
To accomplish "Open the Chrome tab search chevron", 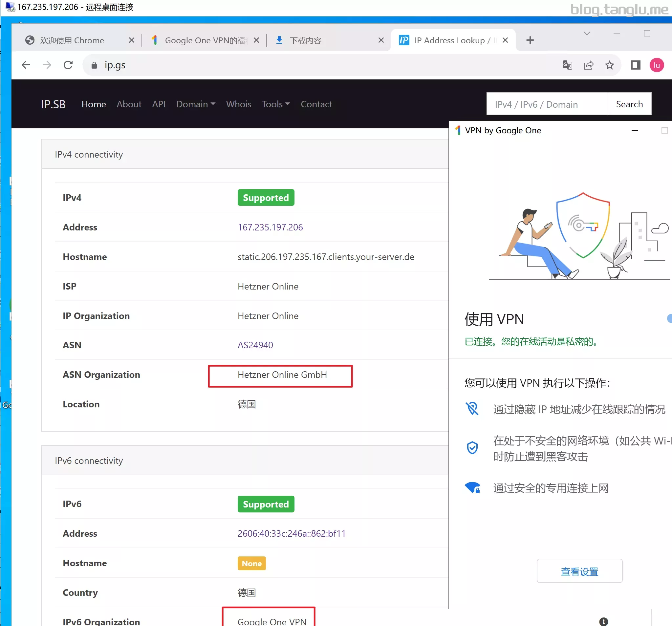I will [x=587, y=33].
